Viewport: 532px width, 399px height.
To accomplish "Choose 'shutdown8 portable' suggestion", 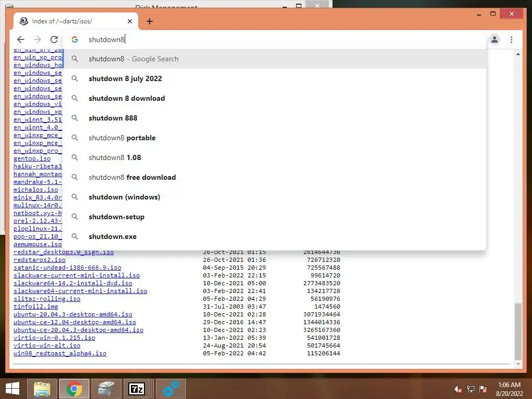I will [274, 138].
